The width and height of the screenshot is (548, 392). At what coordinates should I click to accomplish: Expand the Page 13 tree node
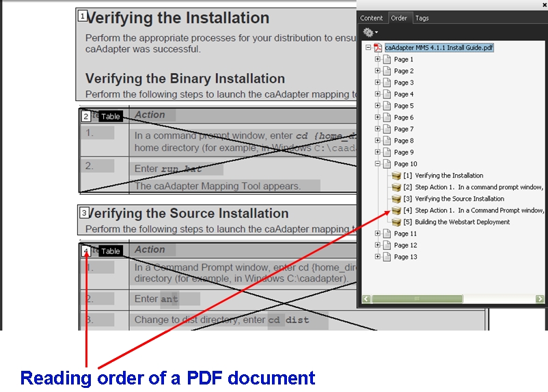377,257
